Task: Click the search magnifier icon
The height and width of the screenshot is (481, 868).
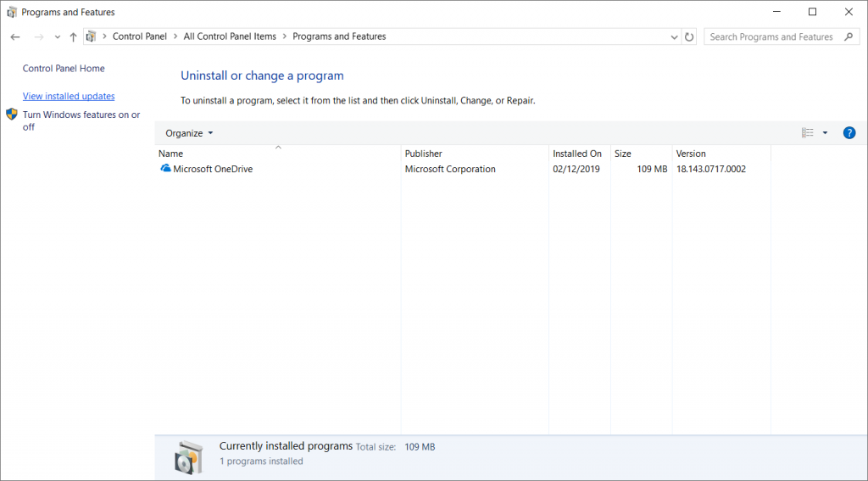Action: pos(849,37)
